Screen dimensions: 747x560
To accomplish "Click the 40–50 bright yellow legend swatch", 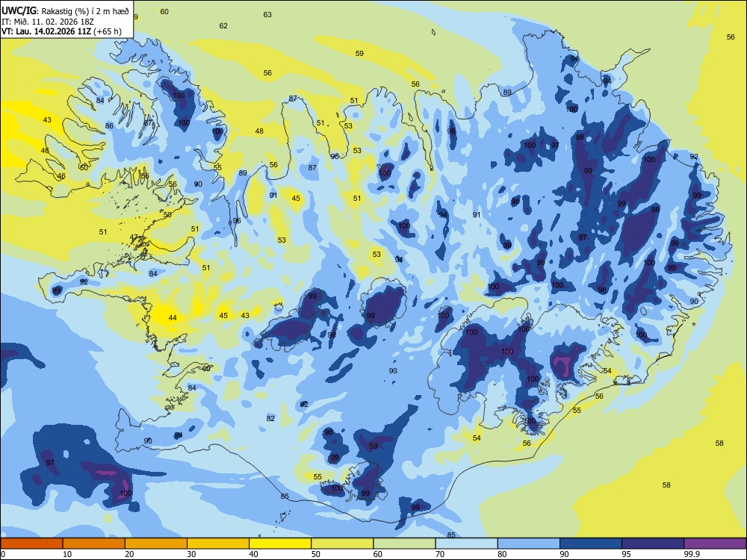I will click(x=280, y=544).
